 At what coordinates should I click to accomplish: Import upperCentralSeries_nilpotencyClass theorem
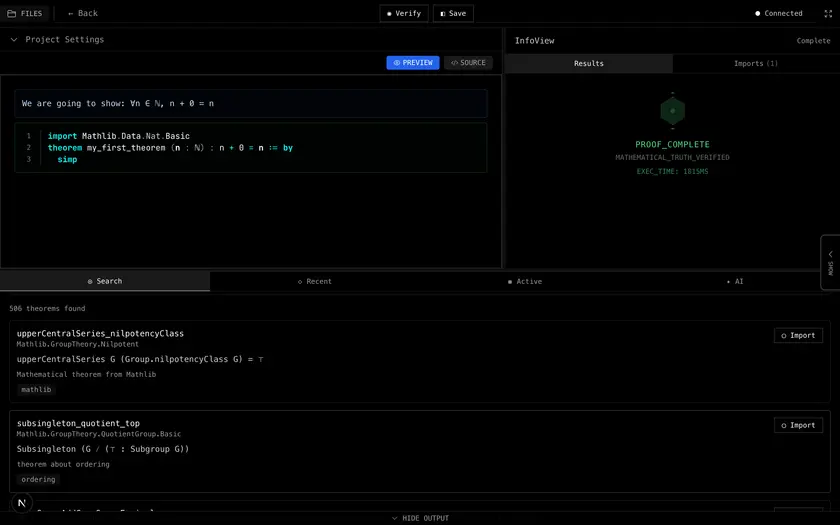(x=798, y=335)
